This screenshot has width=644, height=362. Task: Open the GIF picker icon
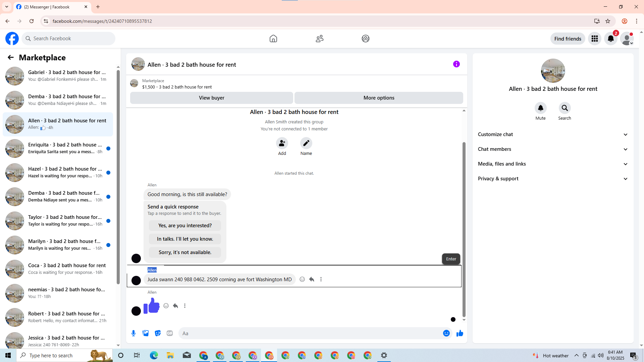pyautogui.click(x=170, y=333)
